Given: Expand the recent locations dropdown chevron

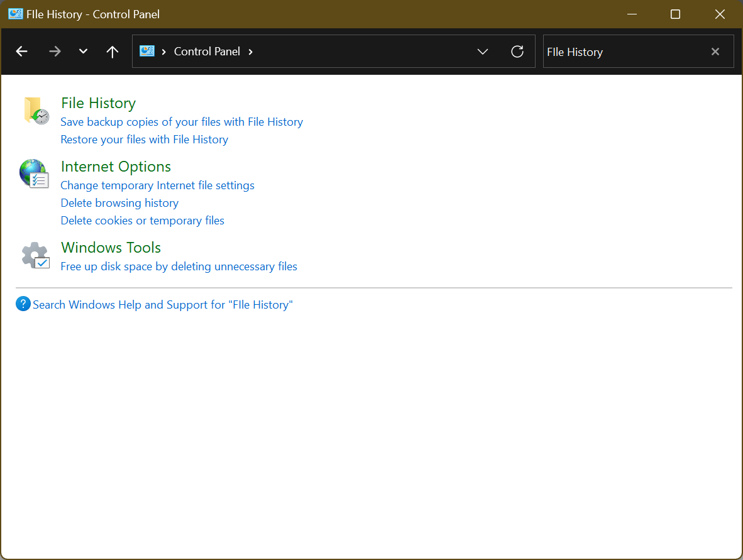Looking at the screenshot, I should coord(82,52).
